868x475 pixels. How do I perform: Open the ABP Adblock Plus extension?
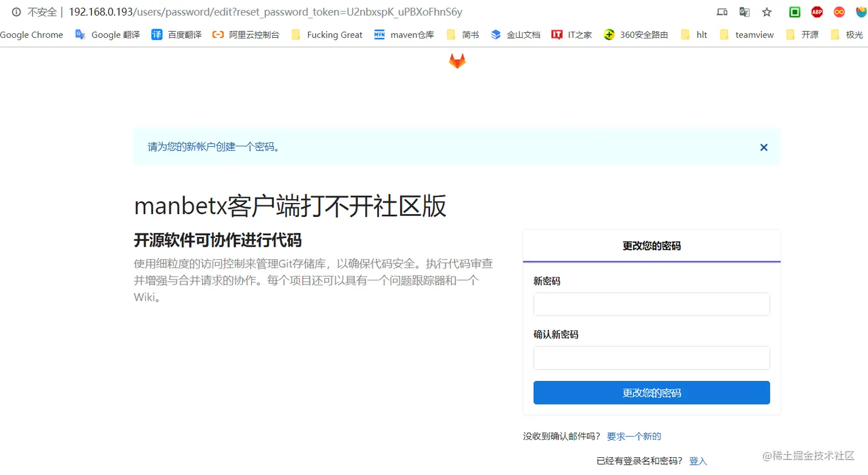pos(817,12)
